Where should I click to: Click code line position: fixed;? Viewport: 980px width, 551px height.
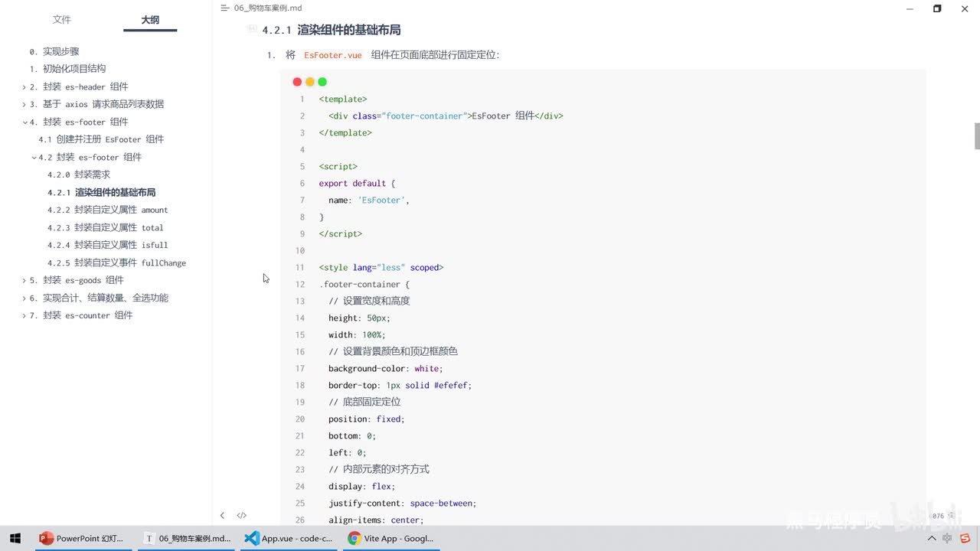coord(367,419)
